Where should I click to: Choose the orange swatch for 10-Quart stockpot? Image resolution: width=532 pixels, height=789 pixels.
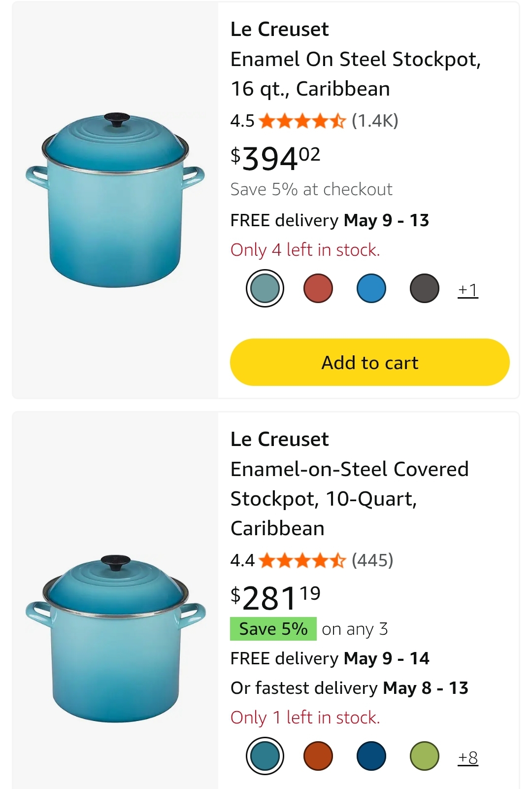click(x=318, y=756)
